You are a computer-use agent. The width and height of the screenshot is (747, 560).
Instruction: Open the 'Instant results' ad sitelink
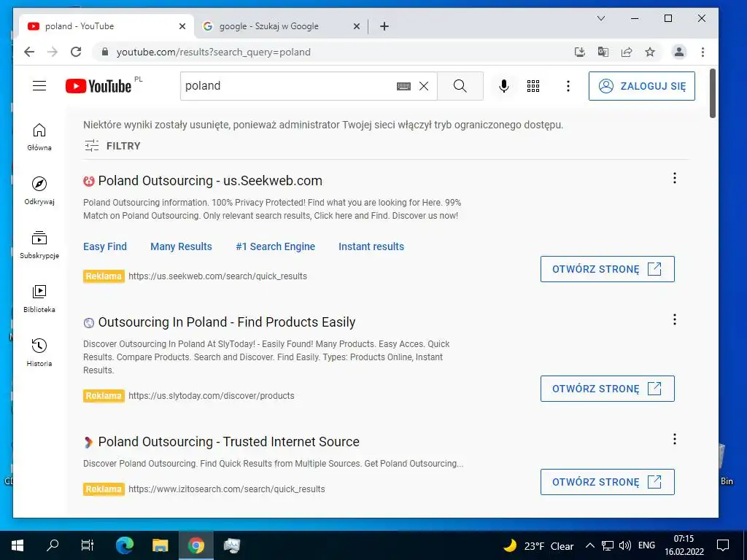coord(371,246)
